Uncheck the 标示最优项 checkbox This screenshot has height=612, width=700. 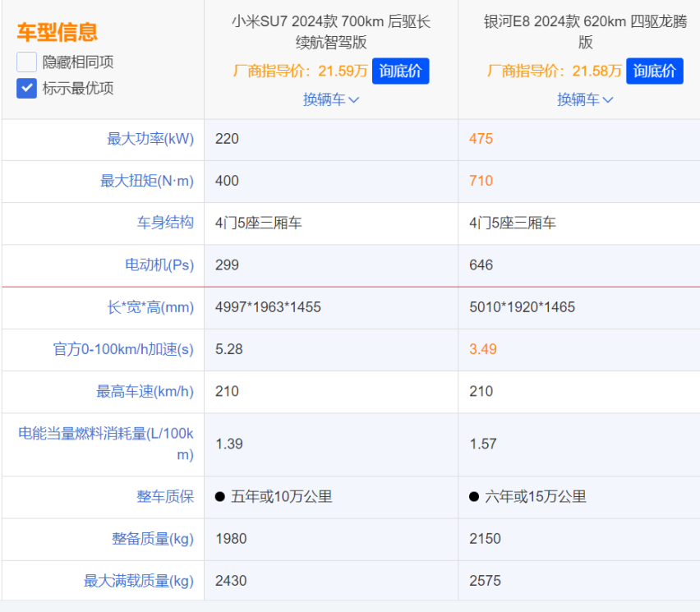point(26,88)
